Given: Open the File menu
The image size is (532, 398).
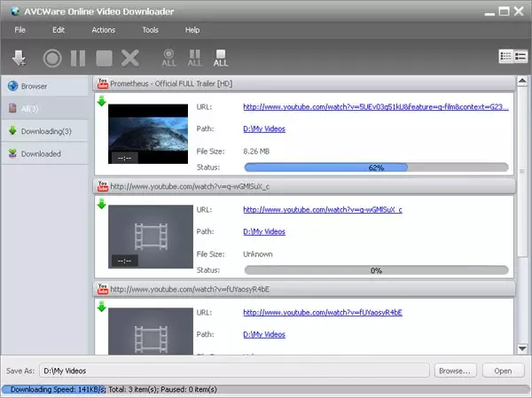Looking at the screenshot, I should coord(19,30).
